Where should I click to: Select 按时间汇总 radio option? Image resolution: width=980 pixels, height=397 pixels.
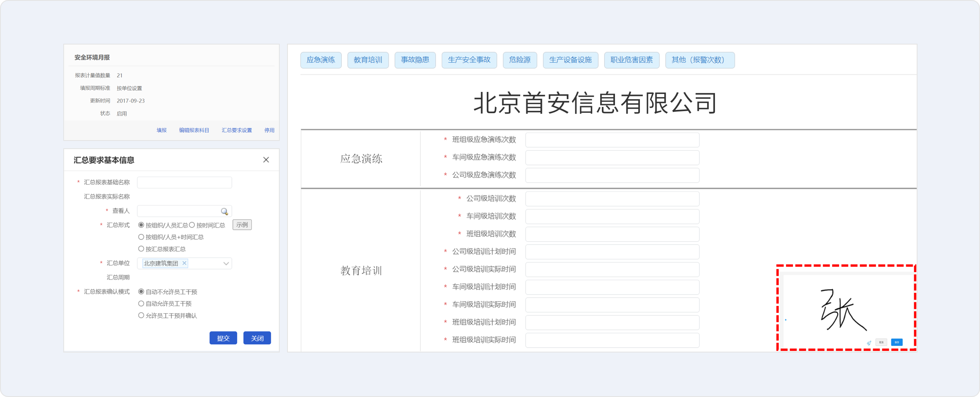(192, 225)
